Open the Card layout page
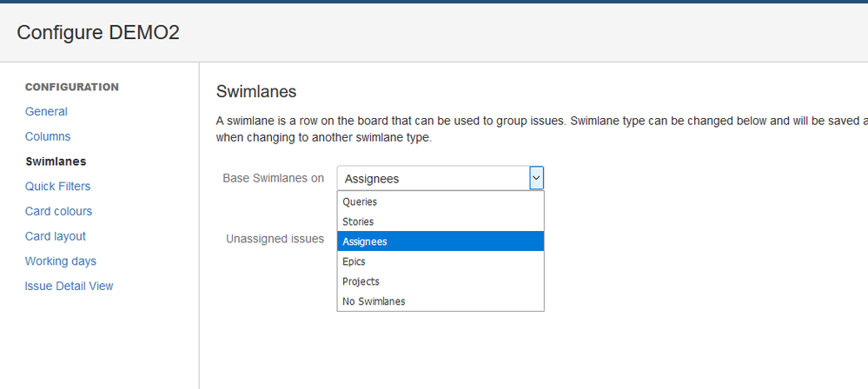 [55, 236]
